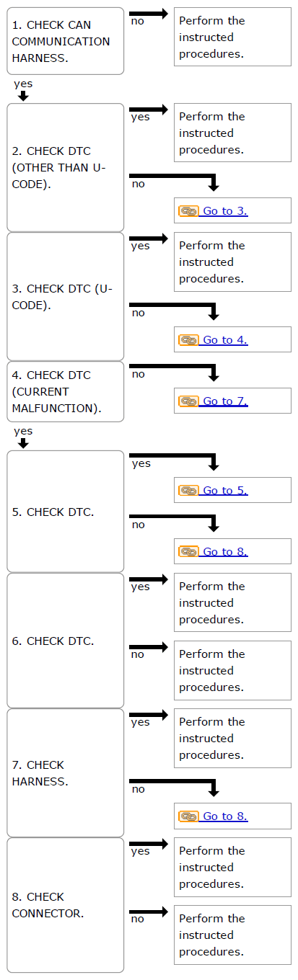Select step 3 Check DTC U-Code box
The image size is (298, 980).
point(66,296)
